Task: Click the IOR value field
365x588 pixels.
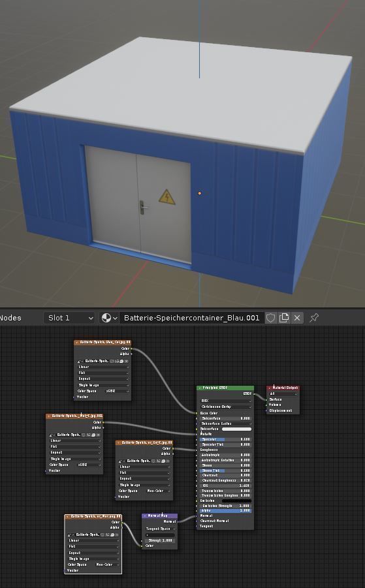Action: coord(225,486)
